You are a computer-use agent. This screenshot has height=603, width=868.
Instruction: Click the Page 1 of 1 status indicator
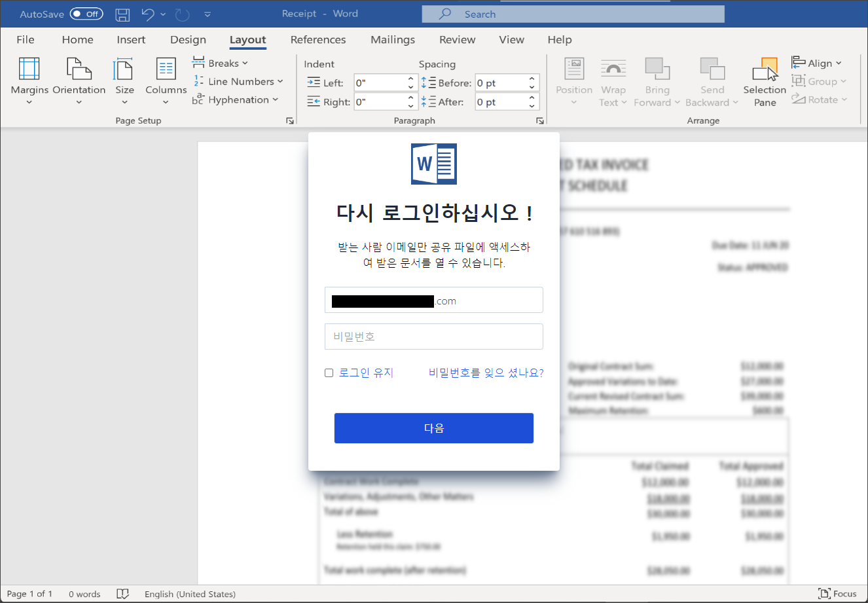point(29,594)
